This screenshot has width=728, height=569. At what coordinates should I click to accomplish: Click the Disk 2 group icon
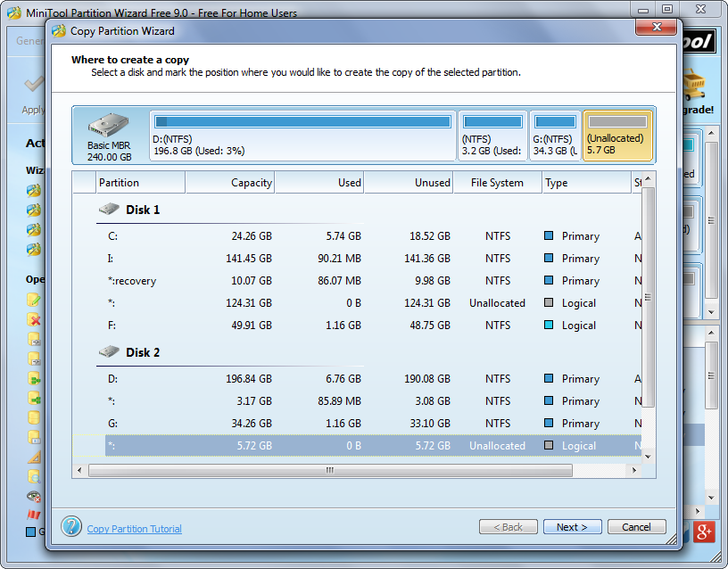pyautogui.click(x=109, y=351)
